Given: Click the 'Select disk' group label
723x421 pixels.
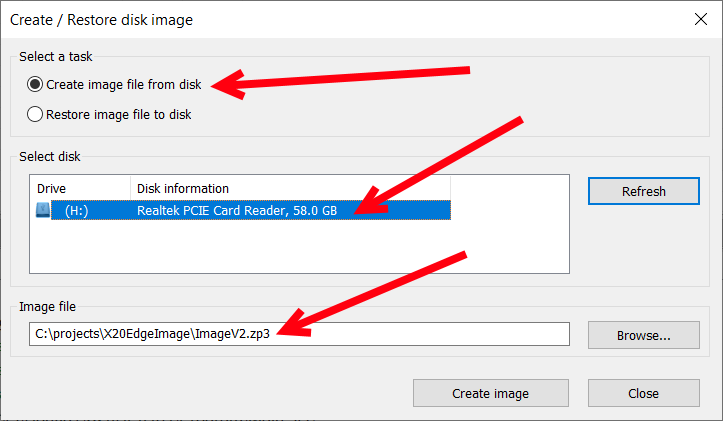Looking at the screenshot, I should pos(50,157).
